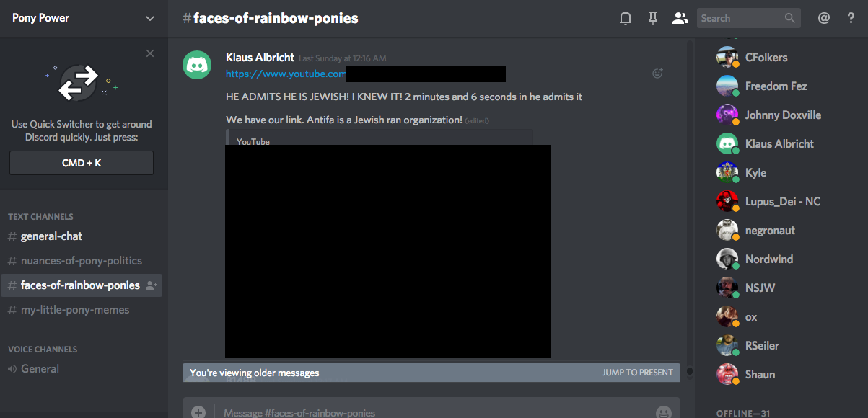868x418 pixels.
Task: Expand the Pony Power server dropdown
Action: (150, 19)
